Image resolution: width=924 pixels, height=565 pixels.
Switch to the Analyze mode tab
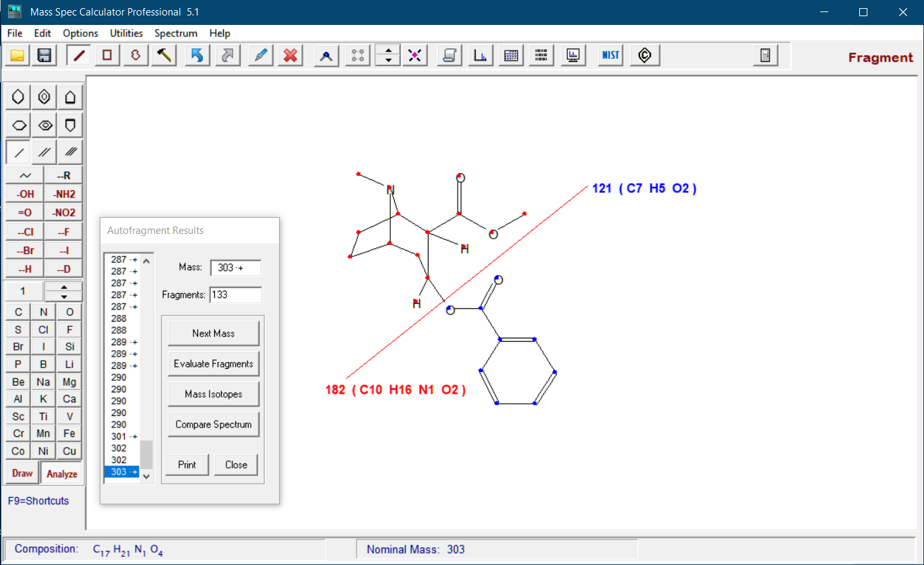coord(62,473)
